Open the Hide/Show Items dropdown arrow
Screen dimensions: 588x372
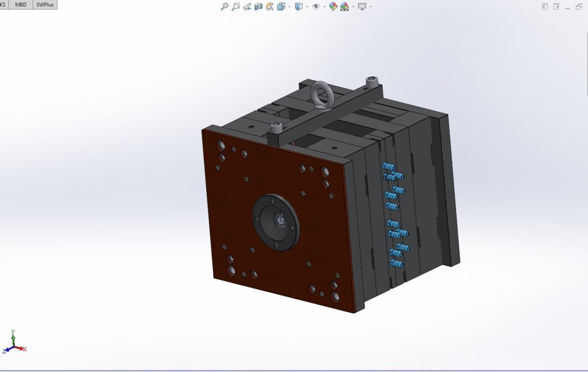click(x=324, y=7)
